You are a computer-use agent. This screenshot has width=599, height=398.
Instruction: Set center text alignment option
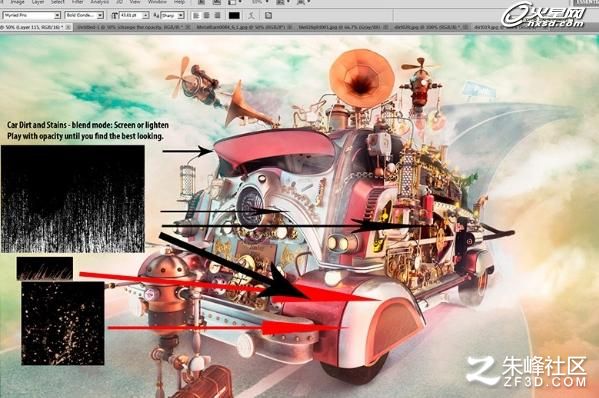click(207, 16)
